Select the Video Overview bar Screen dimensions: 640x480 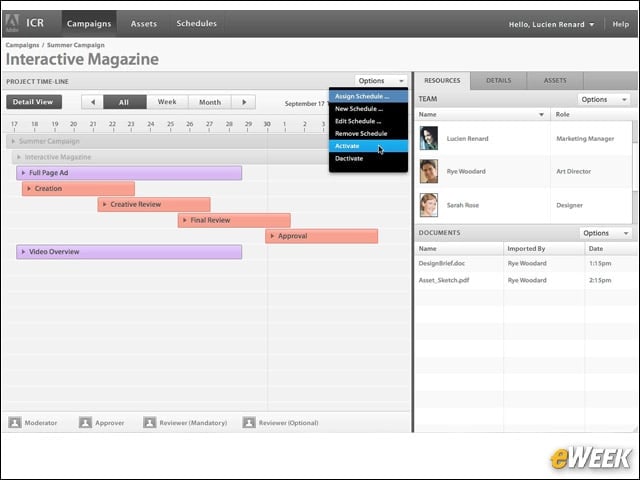pyautogui.click(x=129, y=252)
